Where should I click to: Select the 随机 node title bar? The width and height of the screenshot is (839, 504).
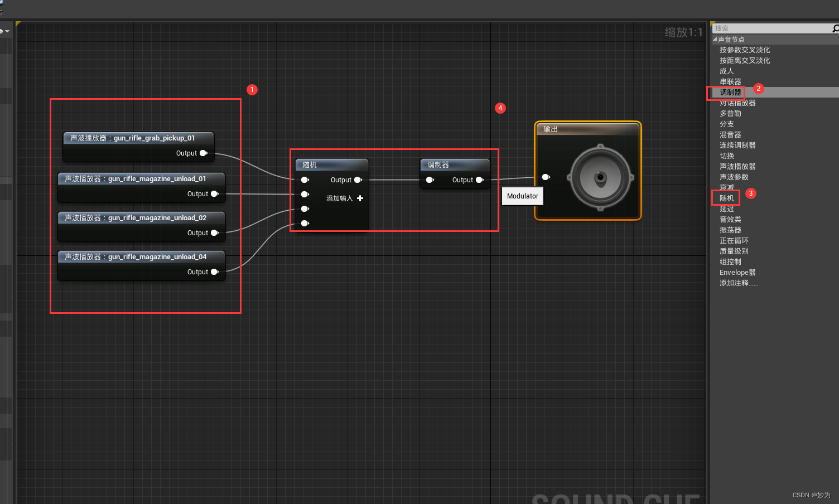coord(332,165)
